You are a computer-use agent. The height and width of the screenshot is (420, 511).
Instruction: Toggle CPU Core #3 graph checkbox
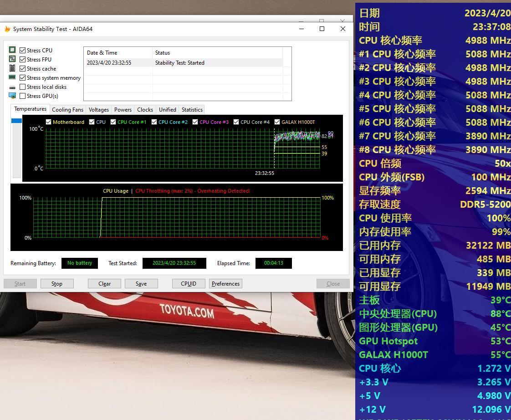click(195, 122)
